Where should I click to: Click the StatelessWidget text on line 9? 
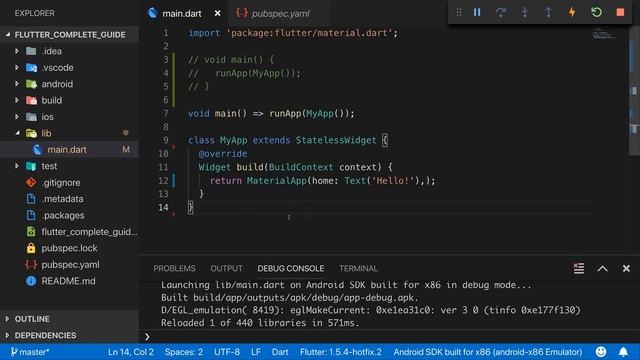pyautogui.click(x=336, y=140)
